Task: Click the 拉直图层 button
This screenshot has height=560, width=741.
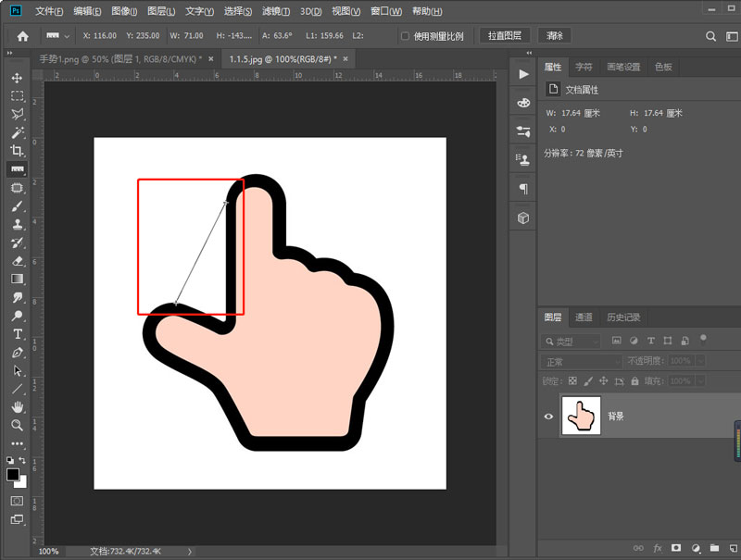Action: click(504, 36)
